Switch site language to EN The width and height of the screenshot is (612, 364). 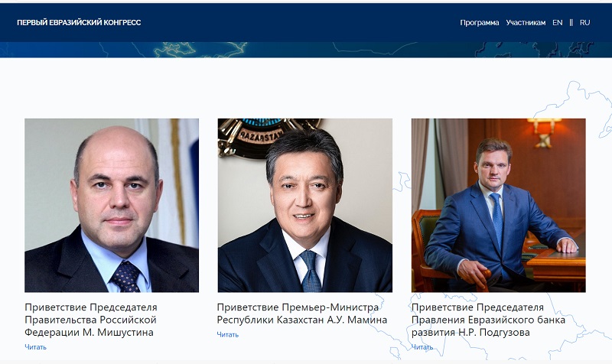coord(558,23)
